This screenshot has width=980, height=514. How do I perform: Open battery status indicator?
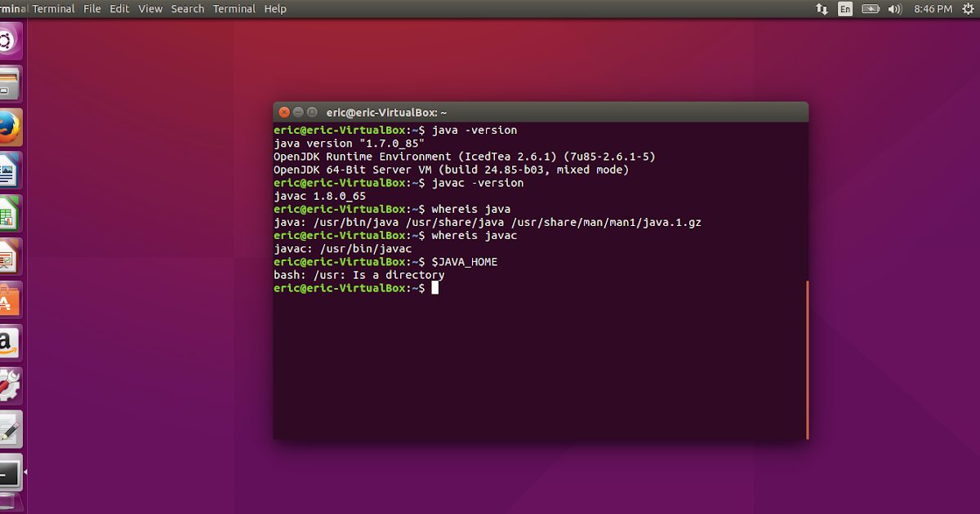tap(871, 9)
